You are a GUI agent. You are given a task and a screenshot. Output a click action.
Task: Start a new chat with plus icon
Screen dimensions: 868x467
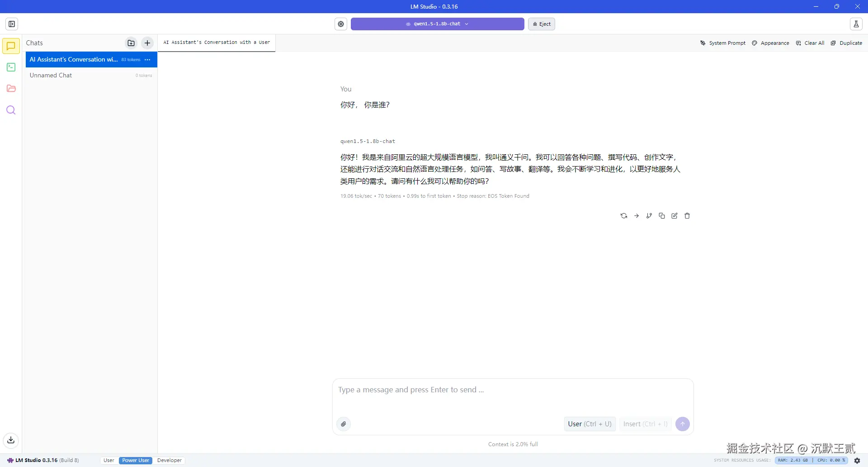147,43
